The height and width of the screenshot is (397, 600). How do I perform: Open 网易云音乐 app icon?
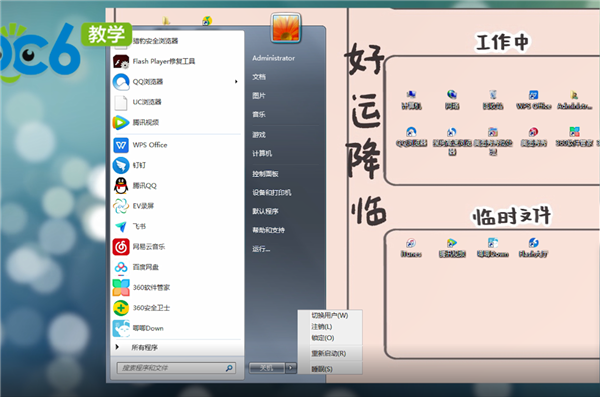tap(121, 247)
